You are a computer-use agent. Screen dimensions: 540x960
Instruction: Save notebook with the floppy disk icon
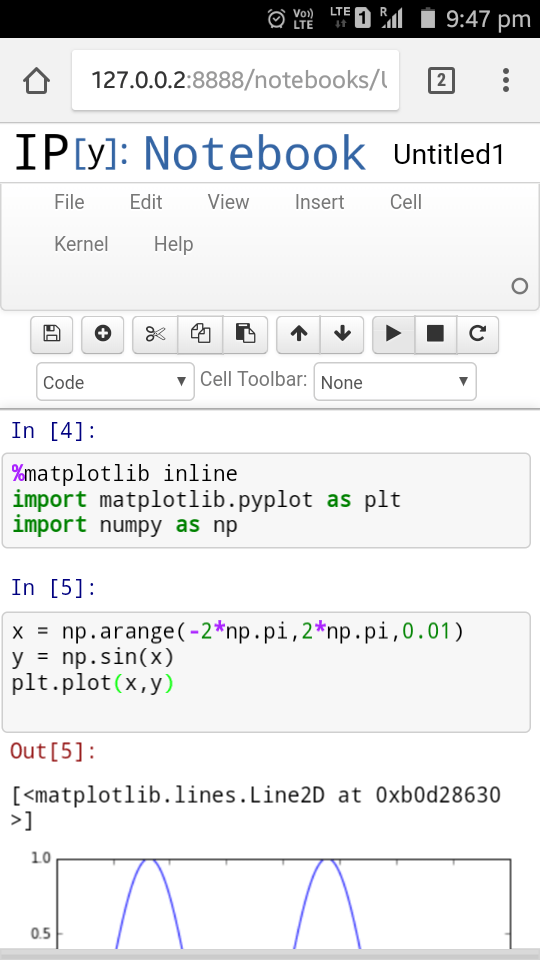click(x=52, y=334)
